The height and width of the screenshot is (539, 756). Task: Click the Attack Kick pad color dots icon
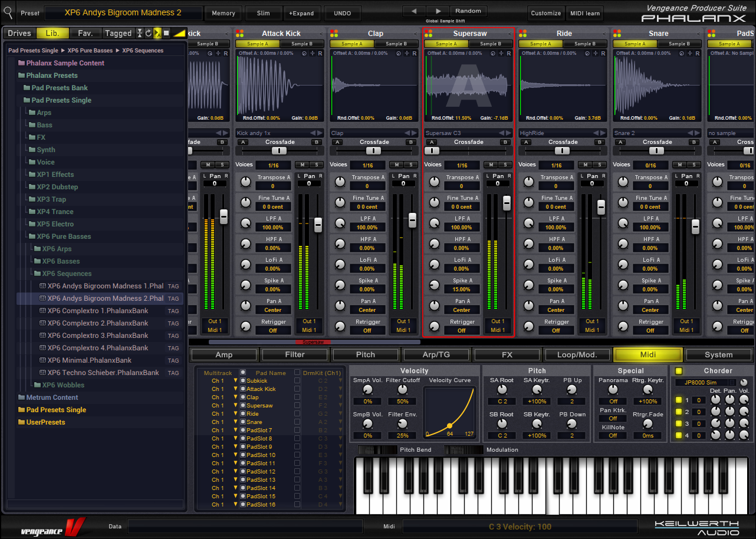[x=239, y=34]
